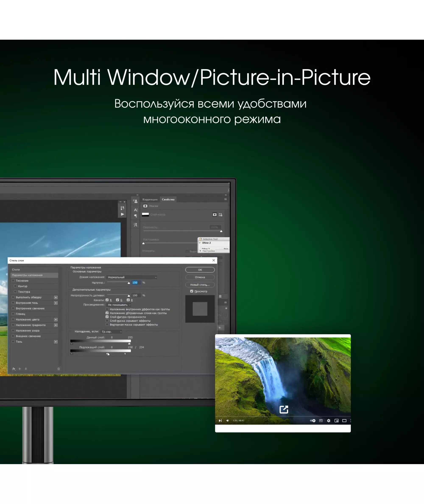Viewport: 424px width, 504px height.
Task: Open video settings gear icon
Action: coord(329,421)
